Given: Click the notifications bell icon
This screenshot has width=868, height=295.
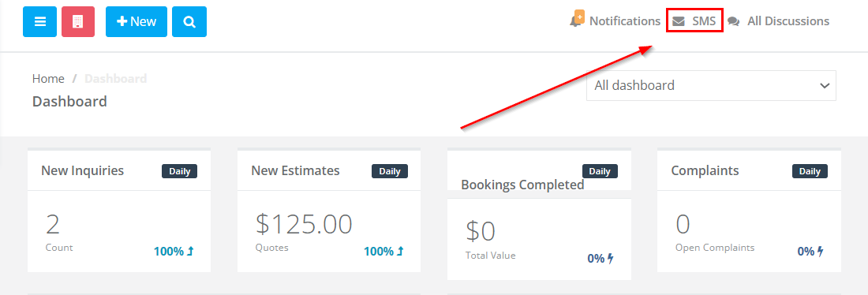Looking at the screenshot, I should click(576, 20).
